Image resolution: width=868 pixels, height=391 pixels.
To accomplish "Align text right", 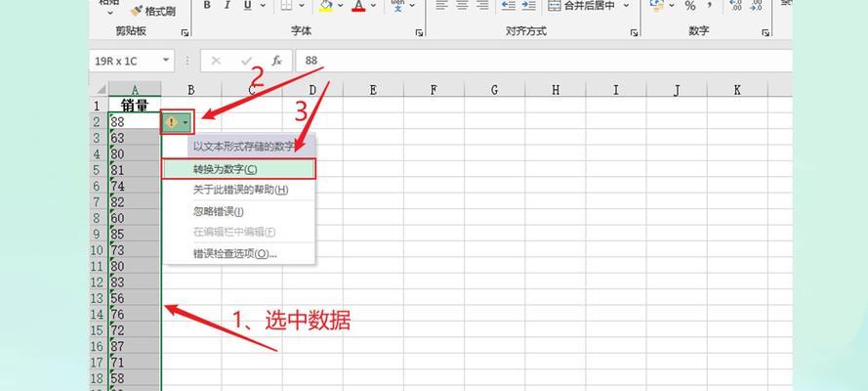I will (482, 6).
